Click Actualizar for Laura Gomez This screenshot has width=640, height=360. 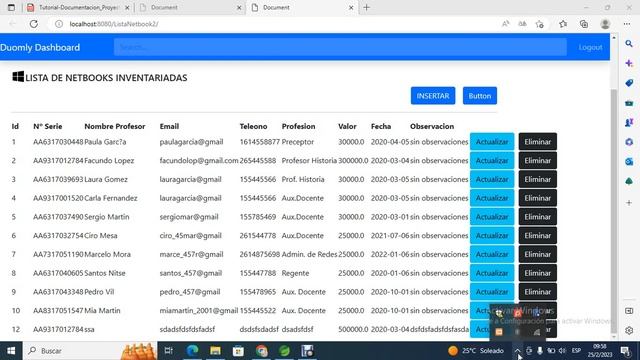[492, 179]
